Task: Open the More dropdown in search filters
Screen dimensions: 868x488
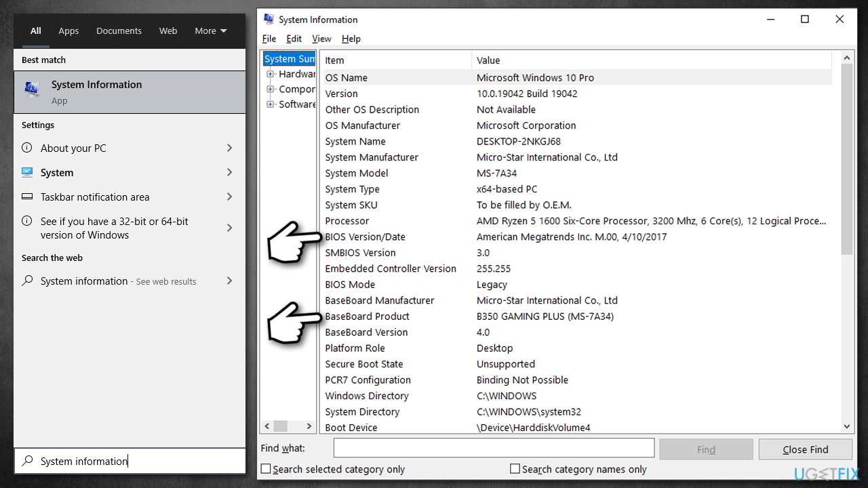Action: coord(210,30)
